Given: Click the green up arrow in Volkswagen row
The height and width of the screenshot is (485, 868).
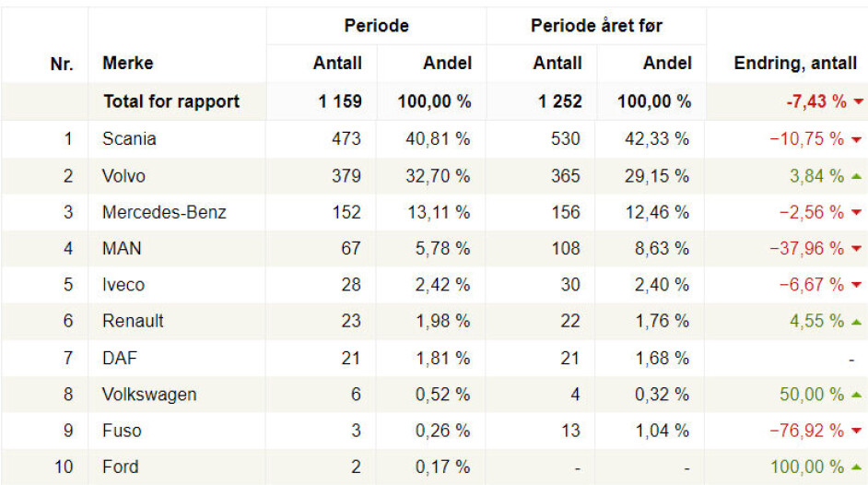Looking at the screenshot, I should (x=857, y=395).
